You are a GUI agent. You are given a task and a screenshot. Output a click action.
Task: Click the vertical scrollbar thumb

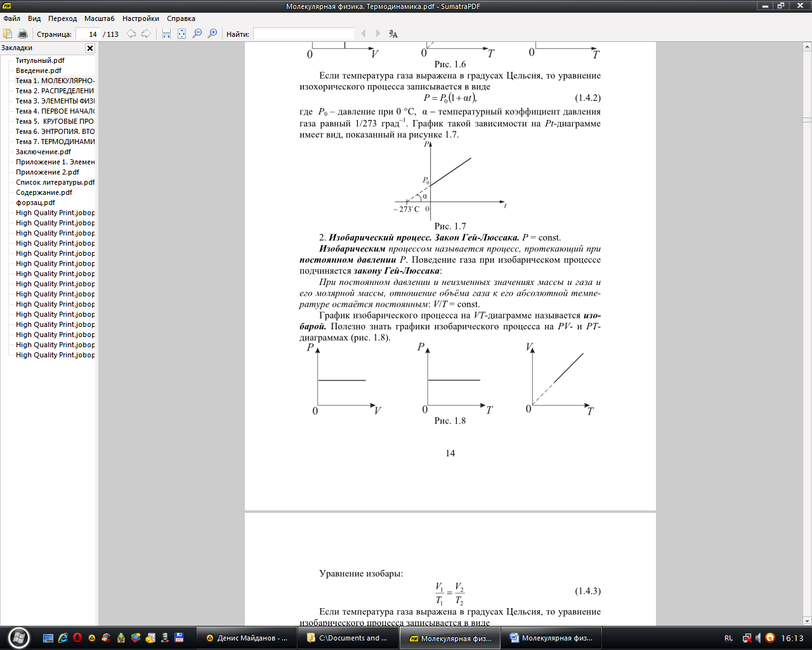click(807, 119)
